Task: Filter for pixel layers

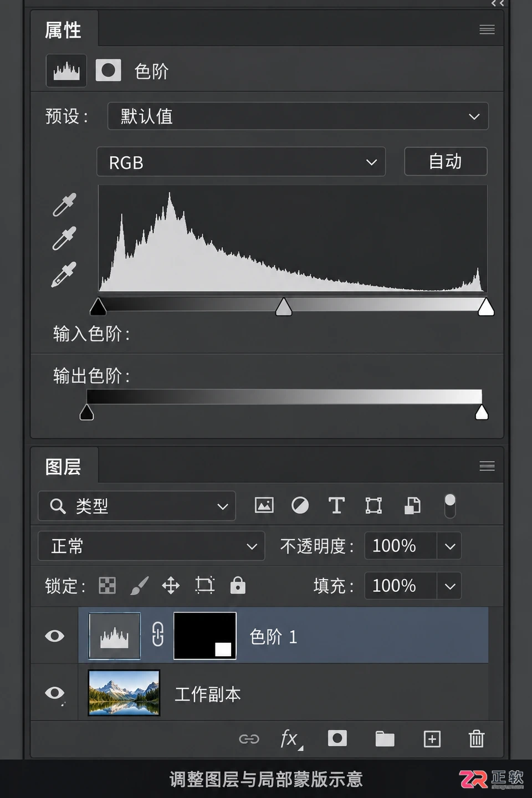Action: (264, 505)
